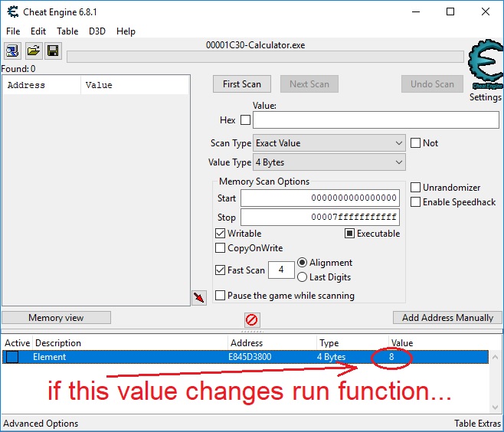504x432 pixels.
Task: Click the save table floppy icon
Action: pos(53,51)
